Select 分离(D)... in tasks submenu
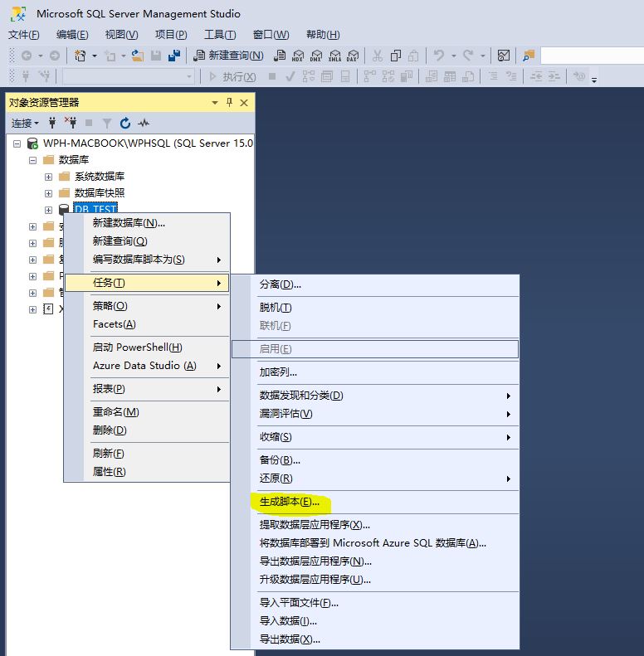This screenshot has height=656, width=644. [x=375, y=284]
